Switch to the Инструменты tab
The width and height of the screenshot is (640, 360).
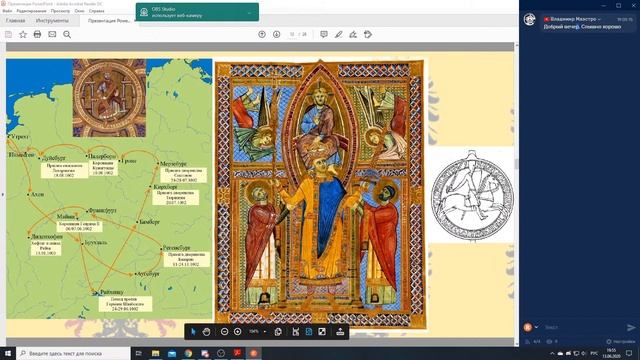52,20
